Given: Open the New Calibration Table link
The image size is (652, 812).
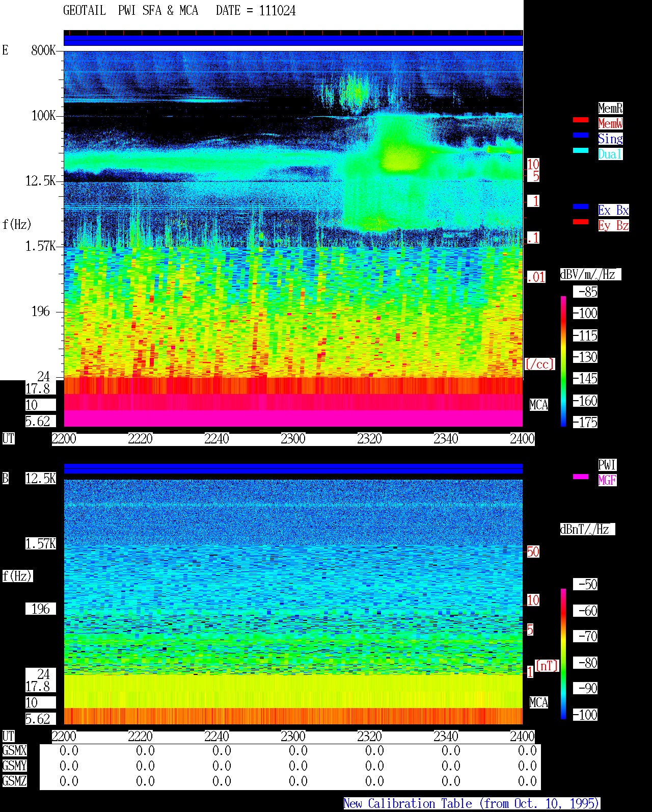Looking at the screenshot, I should [x=472, y=804].
